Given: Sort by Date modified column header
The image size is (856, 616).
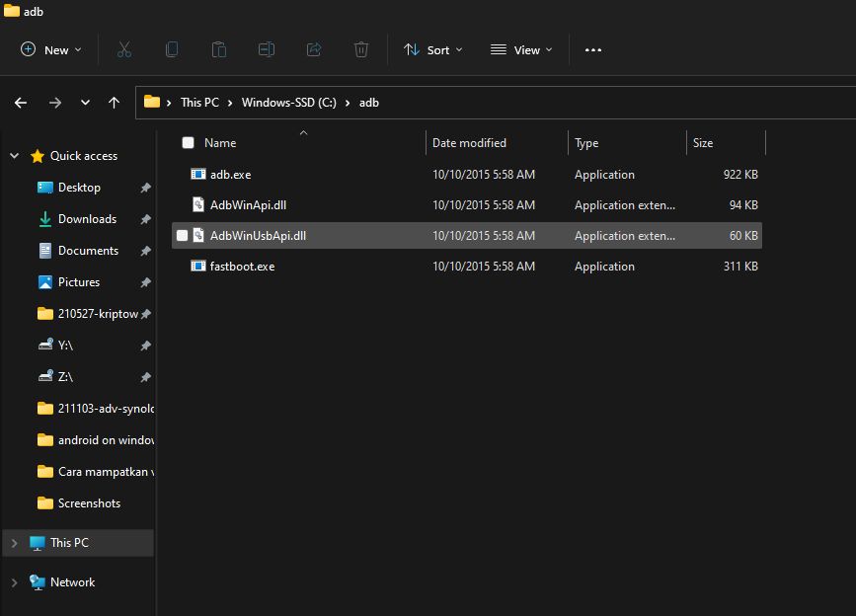Looking at the screenshot, I should pos(470,143).
